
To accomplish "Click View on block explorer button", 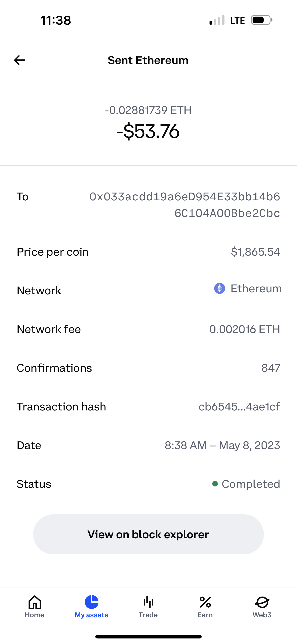I will 148,534.
